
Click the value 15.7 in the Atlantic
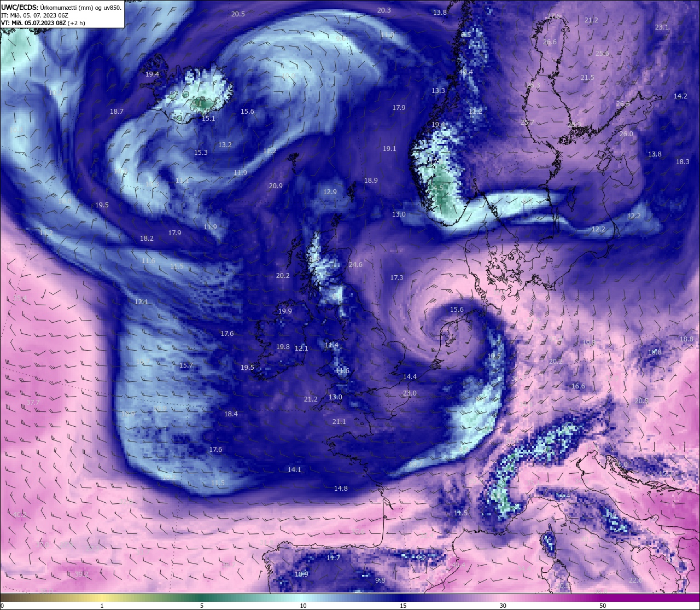pyautogui.click(x=186, y=365)
